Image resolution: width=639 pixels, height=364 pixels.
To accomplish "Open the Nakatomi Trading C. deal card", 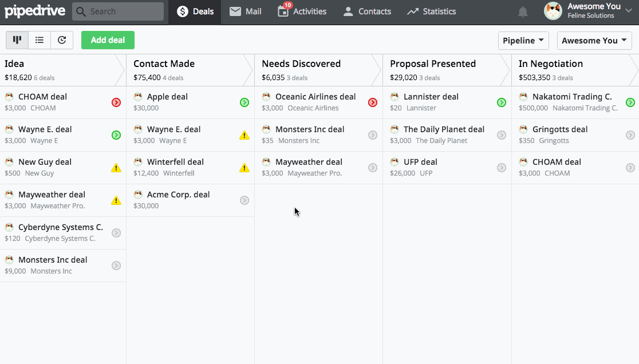I will click(x=575, y=102).
